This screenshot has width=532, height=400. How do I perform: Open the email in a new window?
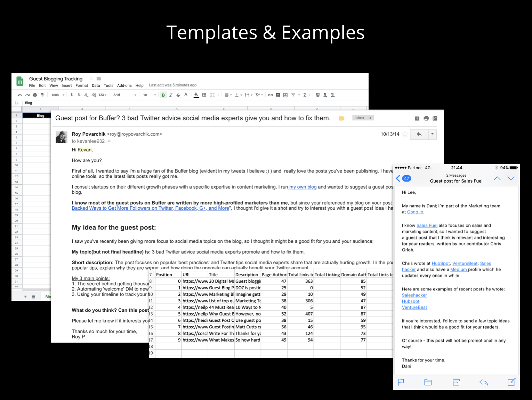[435, 118]
